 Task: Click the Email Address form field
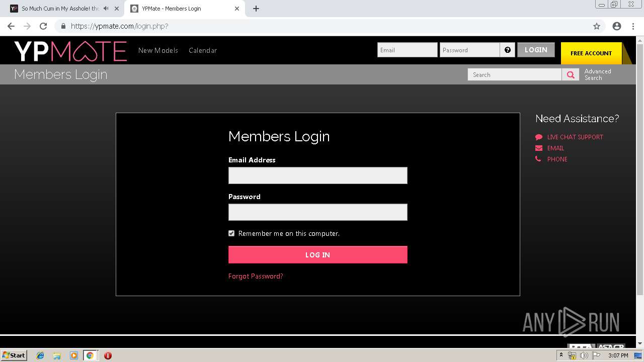tap(318, 175)
